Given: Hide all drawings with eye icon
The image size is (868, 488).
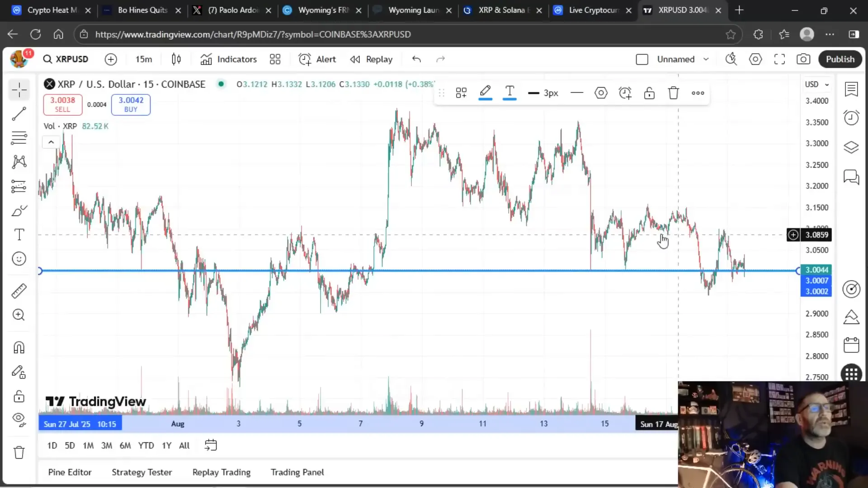Looking at the screenshot, I should point(19,420).
